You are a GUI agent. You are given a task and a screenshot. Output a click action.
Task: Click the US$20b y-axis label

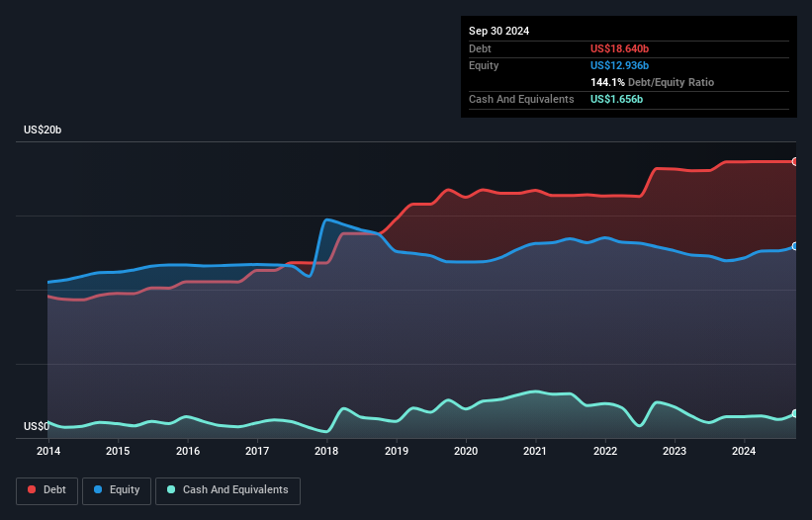click(x=43, y=130)
